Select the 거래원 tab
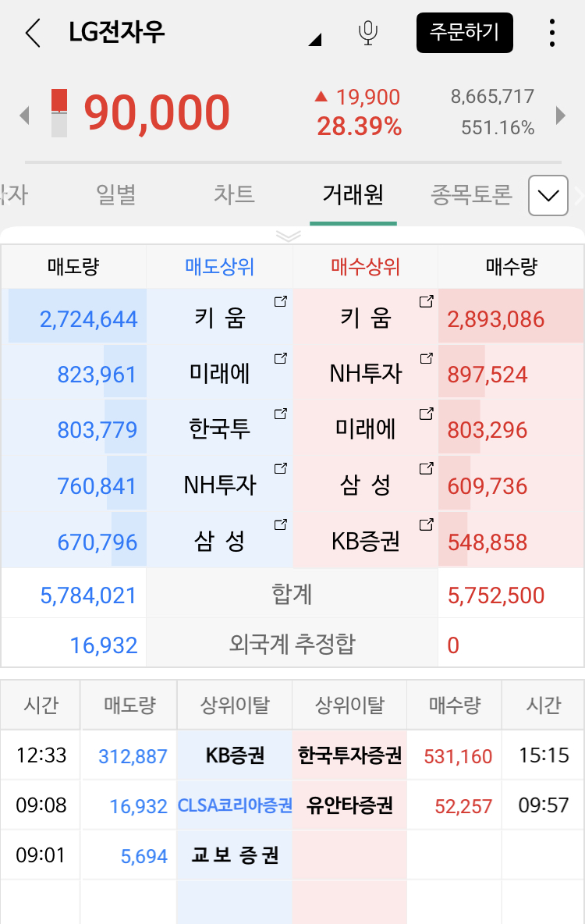 point(353,194)
